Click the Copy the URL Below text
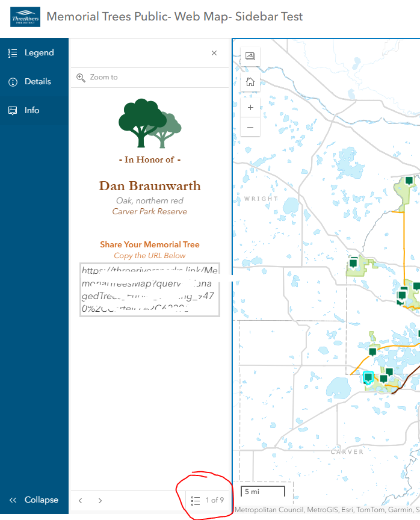420x520 pixels. click(150, 256)
